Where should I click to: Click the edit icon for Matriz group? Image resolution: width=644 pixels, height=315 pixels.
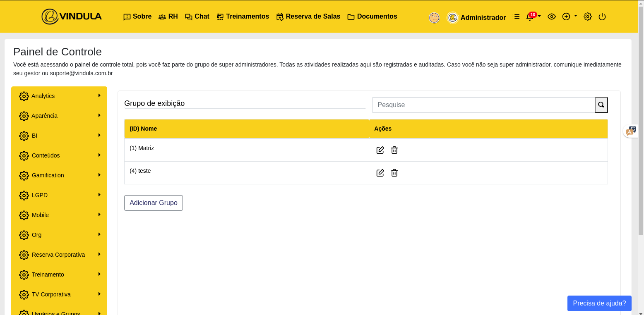click(380, 150)
